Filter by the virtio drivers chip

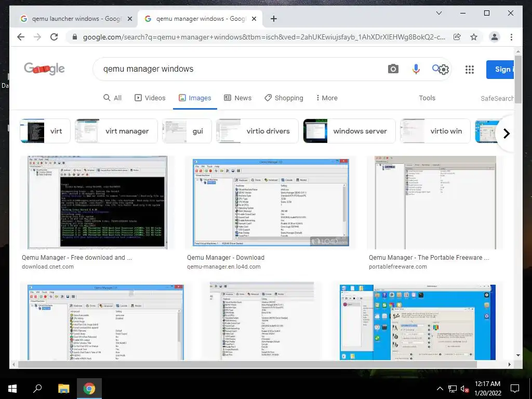pos(257,131)
